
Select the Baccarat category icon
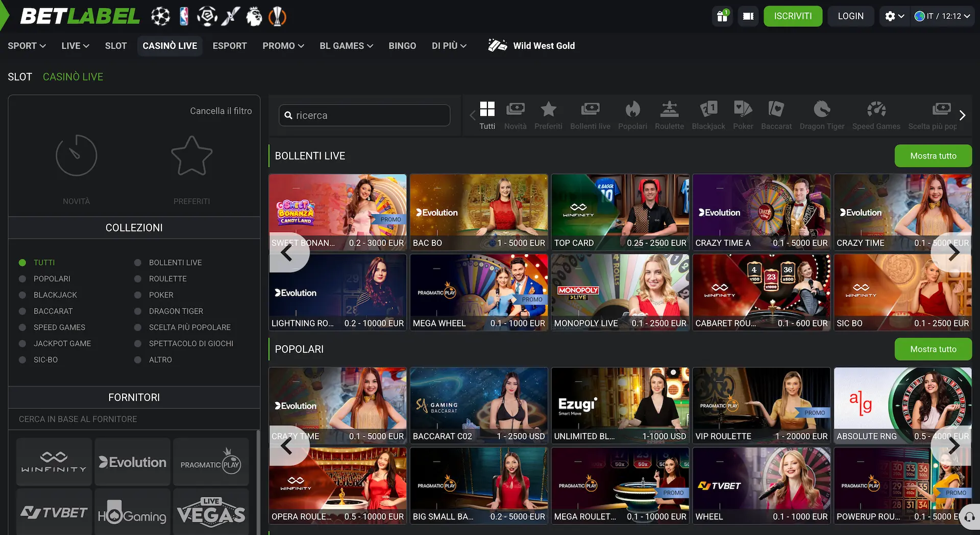coord(776,116)
